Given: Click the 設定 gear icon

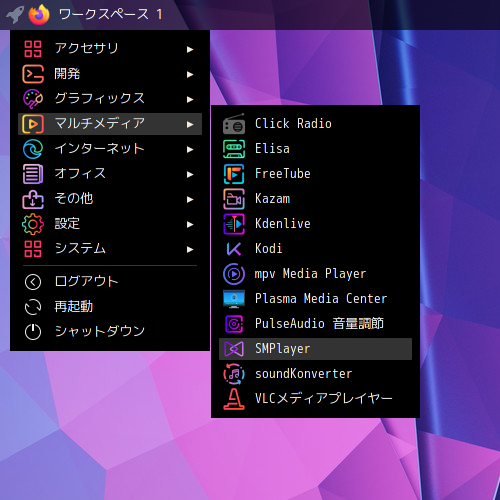Looking at the screenshot, I should (33, 224).
